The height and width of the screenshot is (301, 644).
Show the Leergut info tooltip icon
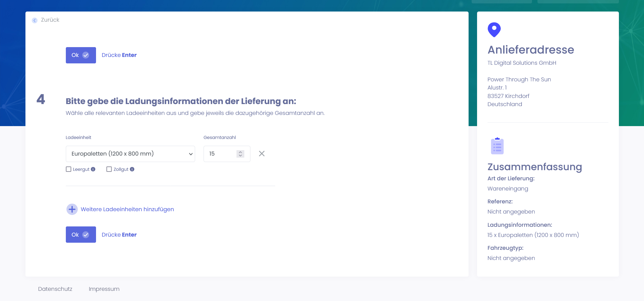tap(93, 169)
